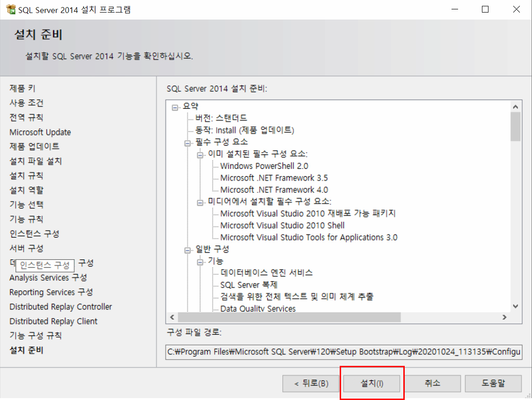
Task: Select the Reporting Services 구성 step
Action: 51,292
